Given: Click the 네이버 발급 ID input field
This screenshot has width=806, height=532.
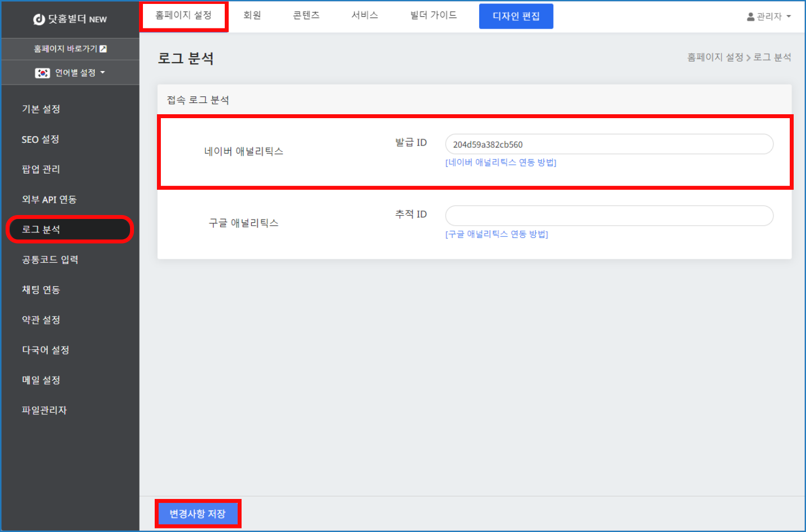Looking at the screenshot, I should (x=609, y=144).
